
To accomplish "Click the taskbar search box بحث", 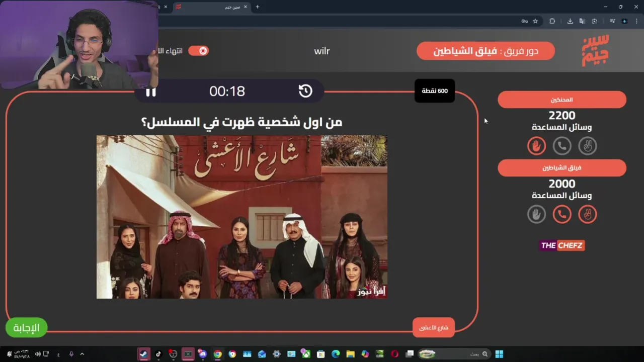I will pyautogui.click(x=454, y=354).
